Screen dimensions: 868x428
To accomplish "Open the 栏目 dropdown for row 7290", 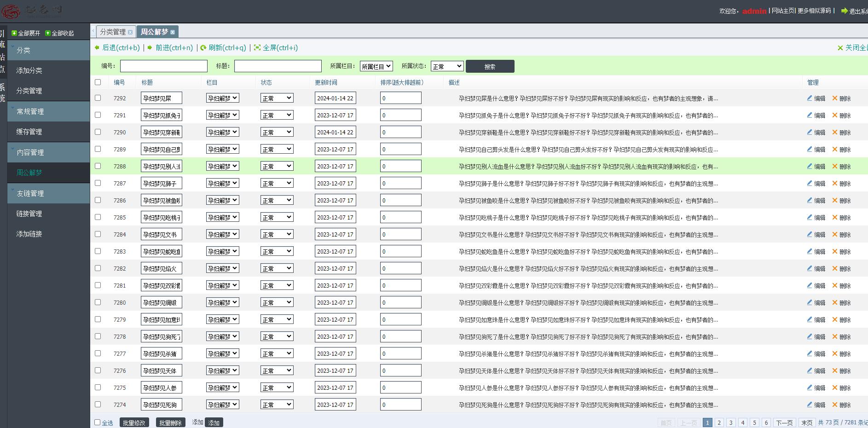I will point(222,132).
